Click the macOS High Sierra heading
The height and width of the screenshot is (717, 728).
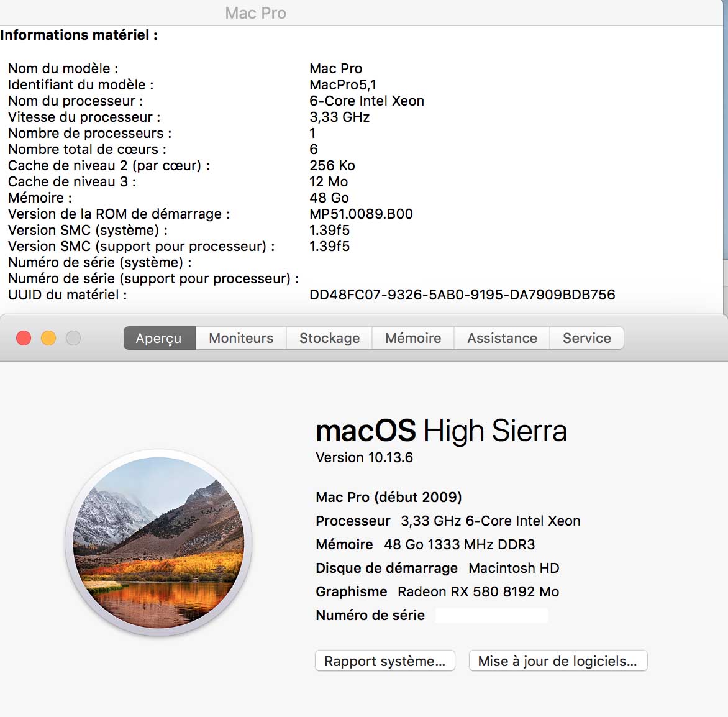coord(441,431)
